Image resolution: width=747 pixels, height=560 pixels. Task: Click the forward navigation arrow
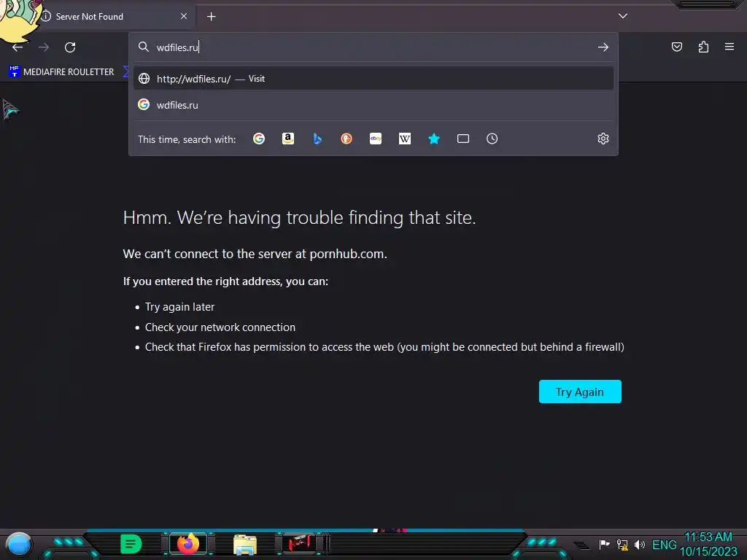pyautogui.click(x=44, y=47)
